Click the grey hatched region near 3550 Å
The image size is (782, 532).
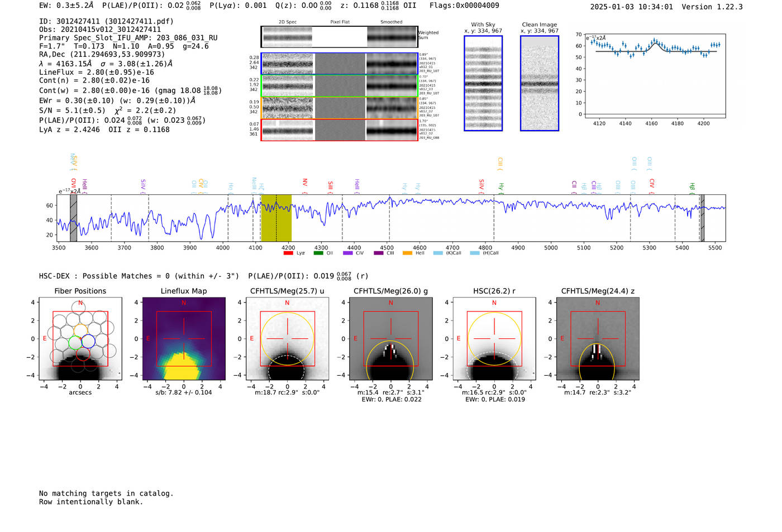pos(73,218)
